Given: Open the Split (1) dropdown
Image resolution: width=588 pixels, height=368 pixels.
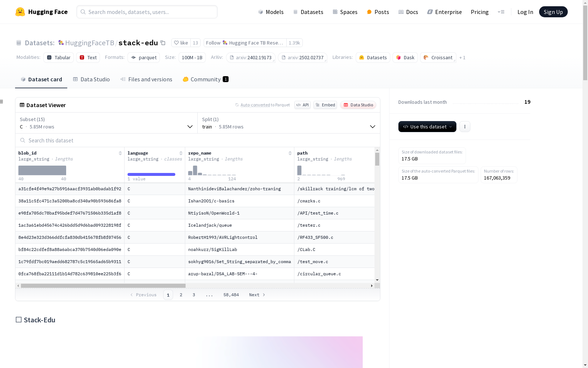Looking at the screenshot, I should 289,123.
